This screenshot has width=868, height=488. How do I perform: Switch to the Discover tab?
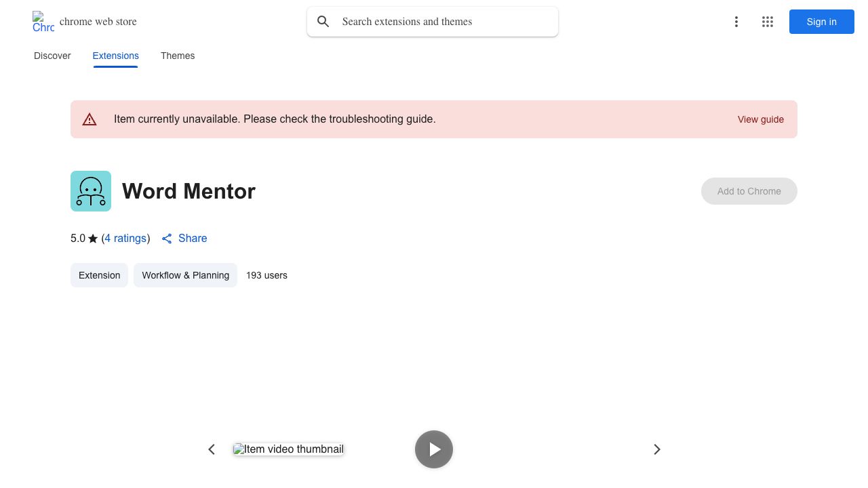(52, 56)
